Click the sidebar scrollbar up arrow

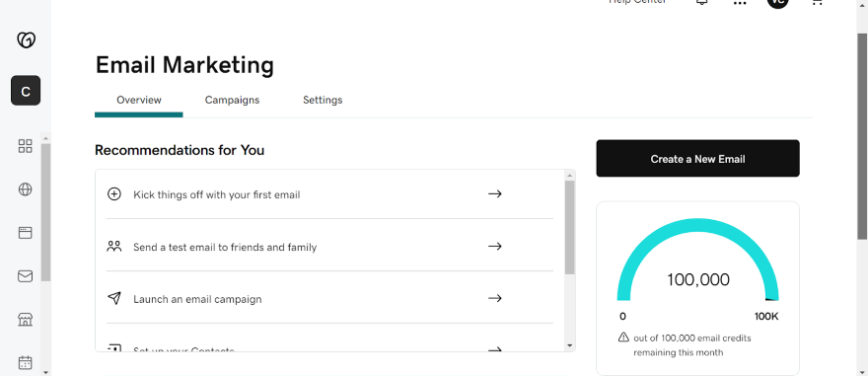(45, 138)
